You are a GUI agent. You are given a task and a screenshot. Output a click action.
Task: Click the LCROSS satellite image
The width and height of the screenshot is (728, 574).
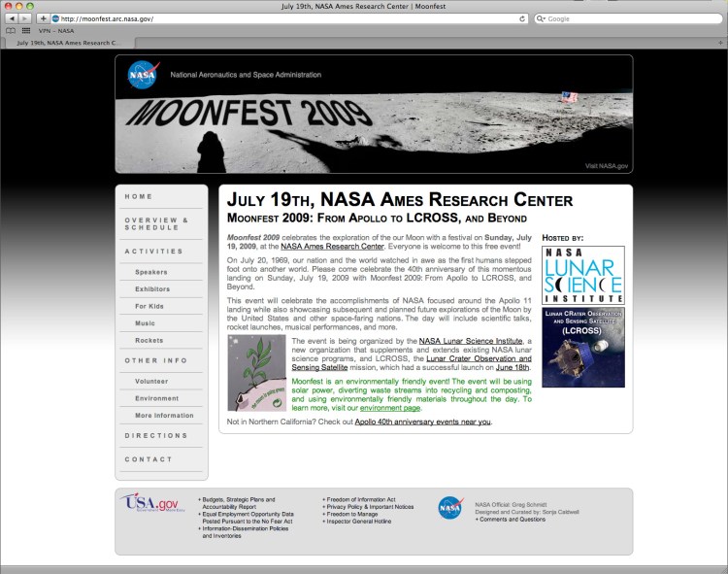[583, 348]
